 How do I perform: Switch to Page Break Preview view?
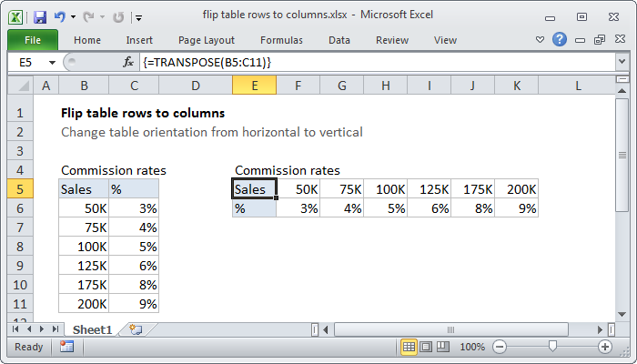tap(443, 347)
